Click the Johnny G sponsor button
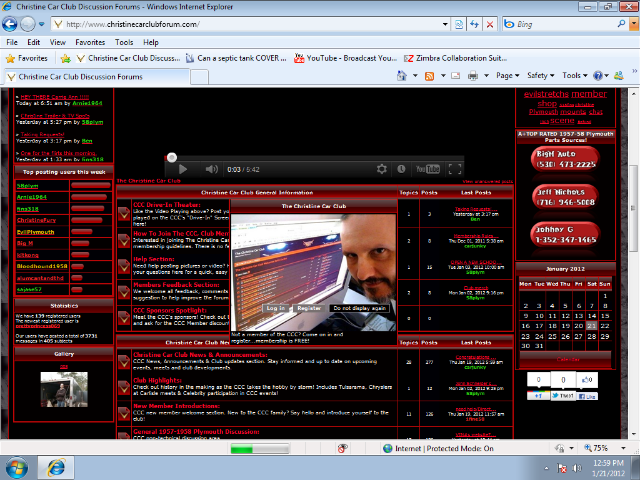 [x=565, y=234]
